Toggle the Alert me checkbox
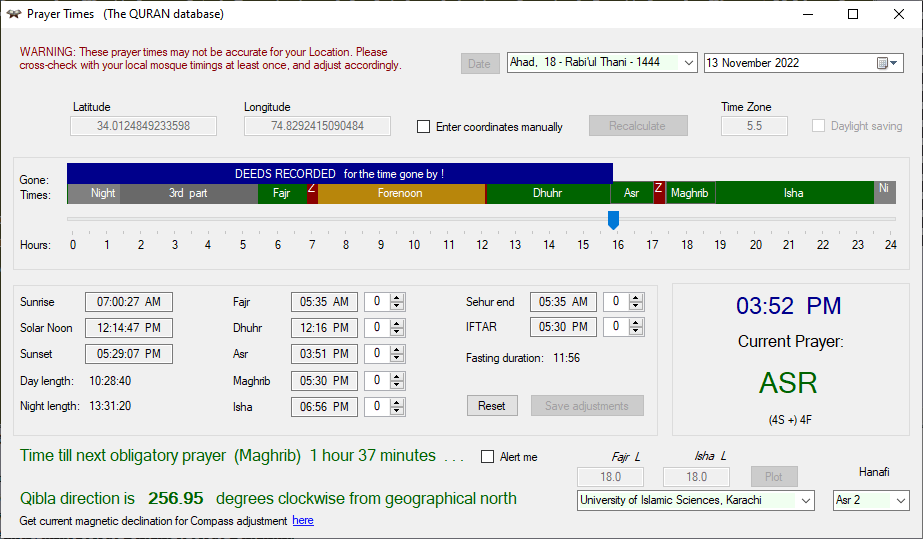This screenshot has width=923, height=539. click(488, 457)
